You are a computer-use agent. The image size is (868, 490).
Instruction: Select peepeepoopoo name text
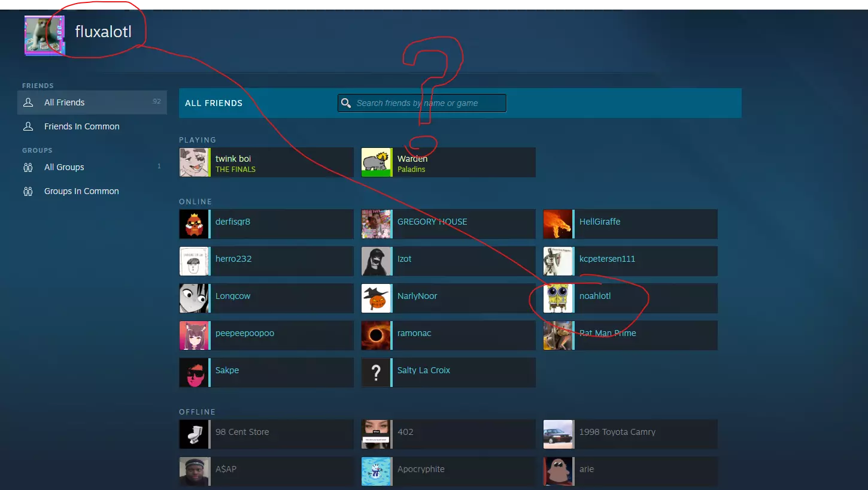click(245, 333)
